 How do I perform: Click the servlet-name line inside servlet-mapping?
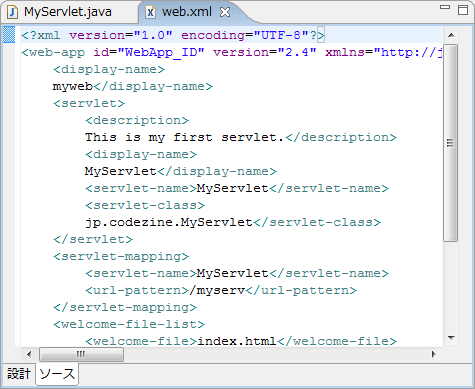point(237,273)
